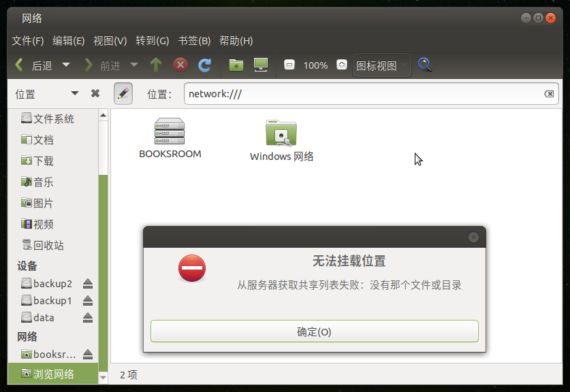The height and width of the screenshot is (392, 570).
Task: Click the 前进 forward arrow
Action: coord(102,65)
